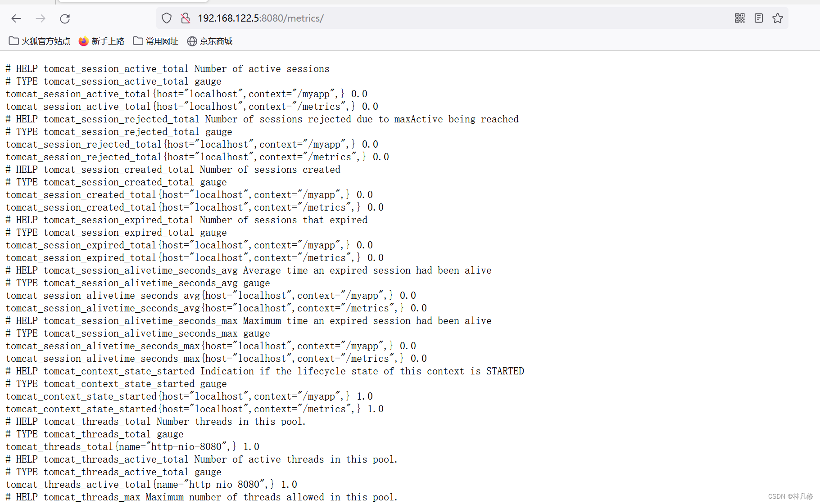Image resolution: width=820 pixels, height=504 pixels.
Task: Select TYPE tomcat_session_created_total gauge line
Action: [116, 182]
